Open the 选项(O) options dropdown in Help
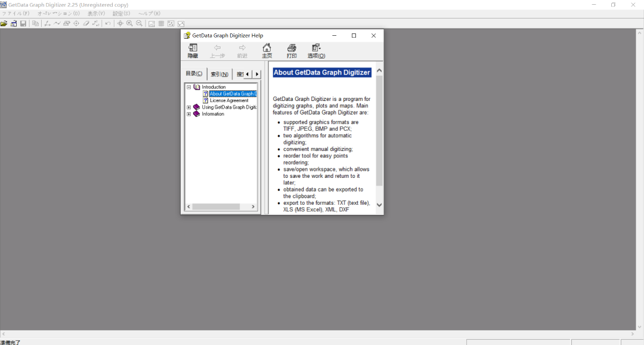 point(315,51)
